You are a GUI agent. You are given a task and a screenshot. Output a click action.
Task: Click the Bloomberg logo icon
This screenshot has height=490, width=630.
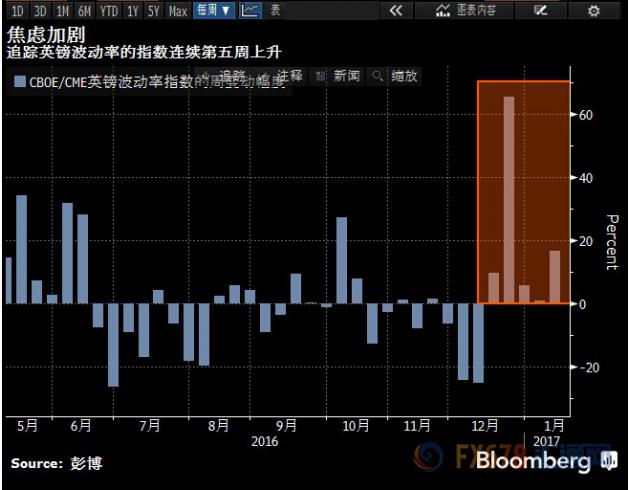coord(610,460)
